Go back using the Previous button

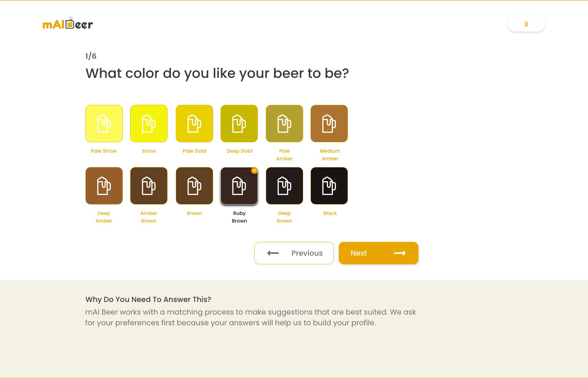pos(294,253)
